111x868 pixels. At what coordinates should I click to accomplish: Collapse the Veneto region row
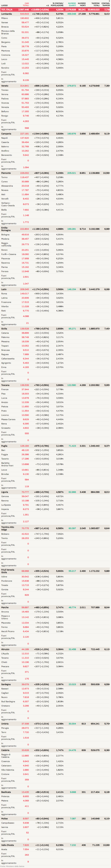tap(5, 86)
